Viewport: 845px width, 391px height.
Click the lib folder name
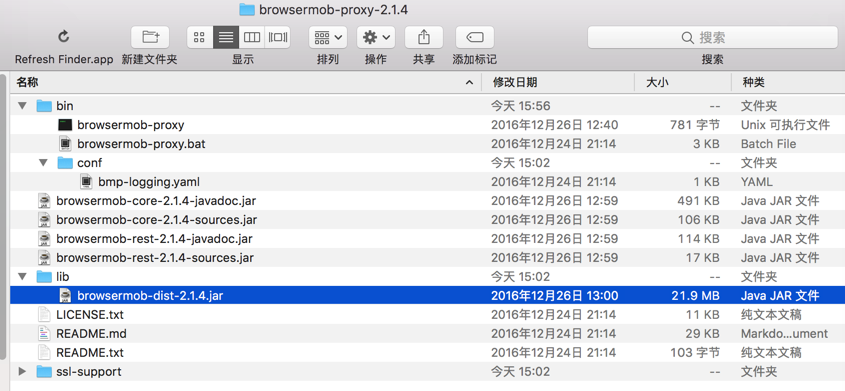[x=63, y=276]
